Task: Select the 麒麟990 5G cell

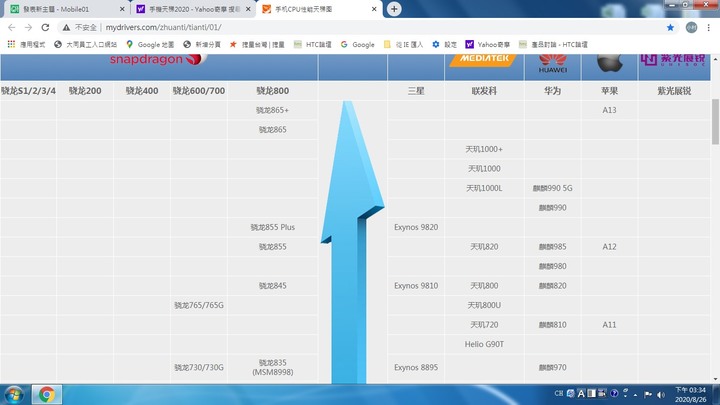Action: coord(552,188)
